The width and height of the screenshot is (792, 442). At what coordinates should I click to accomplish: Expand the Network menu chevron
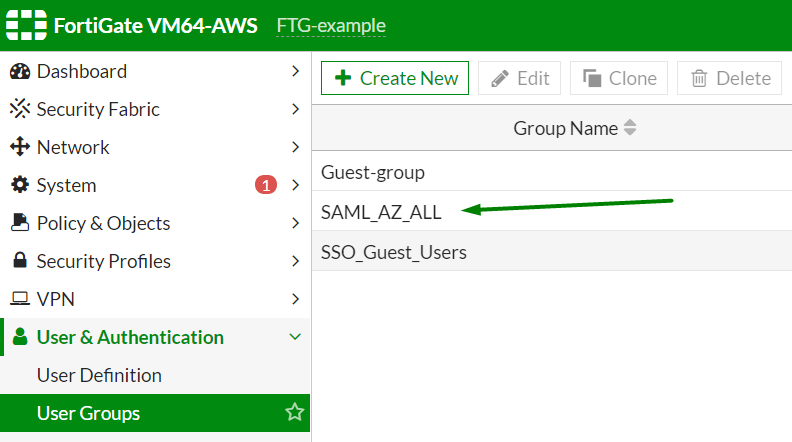[x=295, y=148]
